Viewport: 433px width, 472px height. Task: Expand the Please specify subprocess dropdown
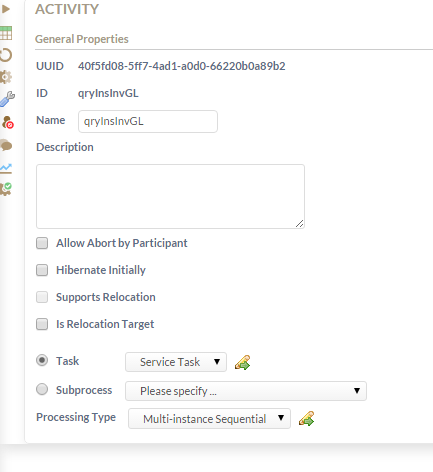pyautogui.click(x=246, y=391)
